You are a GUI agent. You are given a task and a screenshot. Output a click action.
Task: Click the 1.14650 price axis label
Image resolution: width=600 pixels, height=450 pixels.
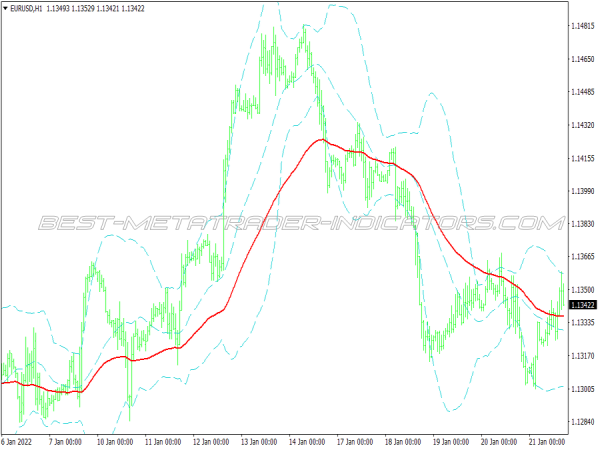click(583, 59)
